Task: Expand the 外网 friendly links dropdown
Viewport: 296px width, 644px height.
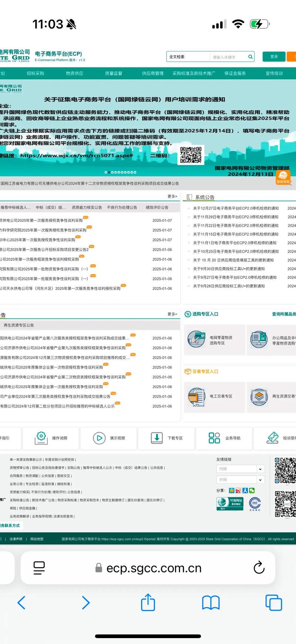Action: pos(260,480)
